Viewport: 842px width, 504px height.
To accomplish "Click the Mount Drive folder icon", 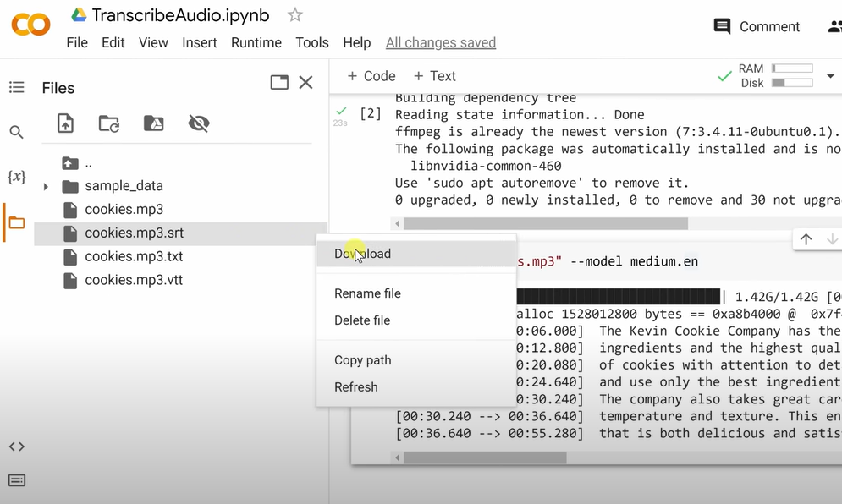I will click(x=153, y=123).
